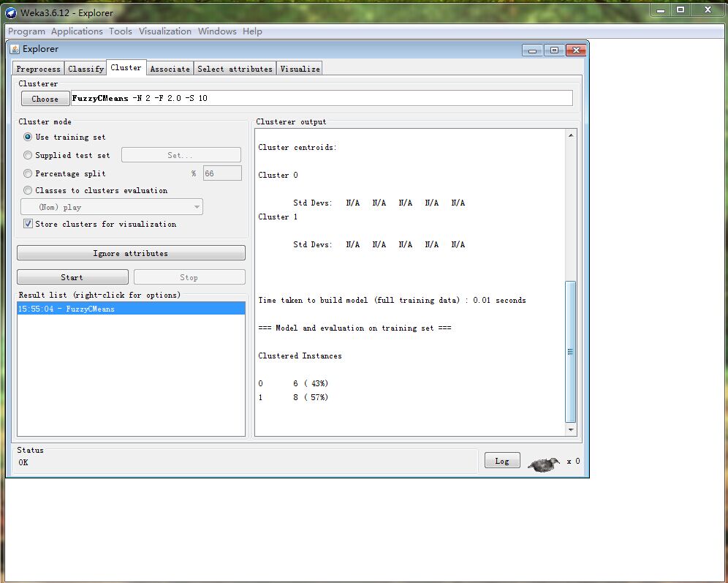This screenshot has width=728, height=583.
Task: Click the '6 ( 43%)' cluster count
Action: 311,384
